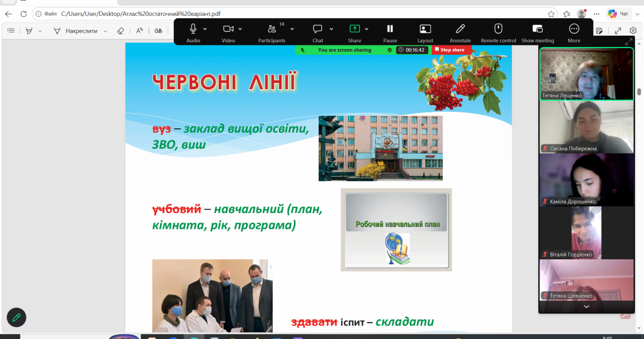
Task: Open highlight color options dropdown
Action: 40,31
